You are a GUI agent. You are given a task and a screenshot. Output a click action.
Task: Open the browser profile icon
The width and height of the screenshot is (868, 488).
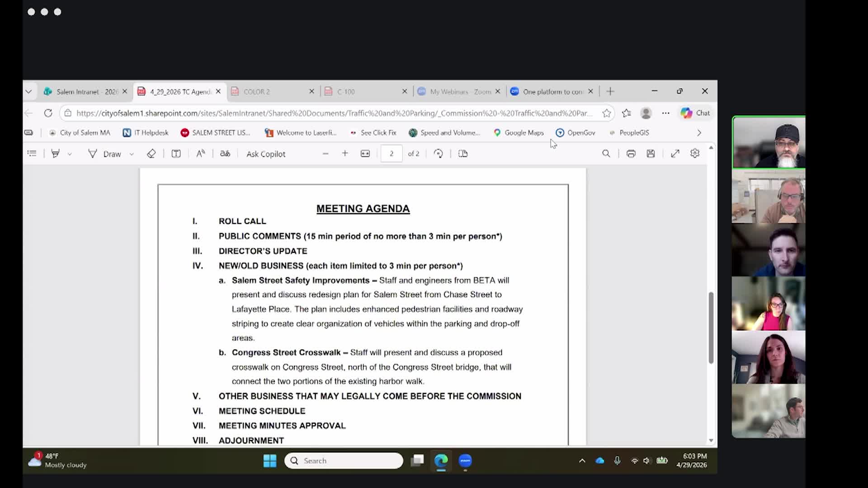coord(646,113)
